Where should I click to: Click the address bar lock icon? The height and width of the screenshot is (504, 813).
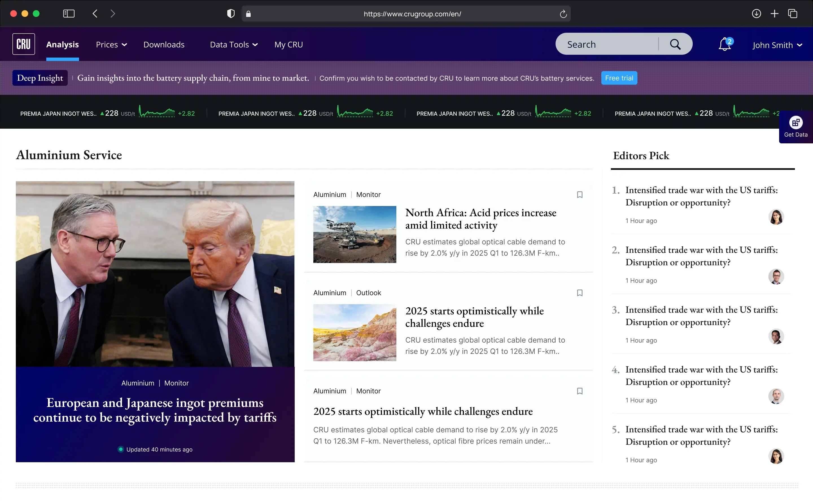pyautogui.click(x=248, y=14)
